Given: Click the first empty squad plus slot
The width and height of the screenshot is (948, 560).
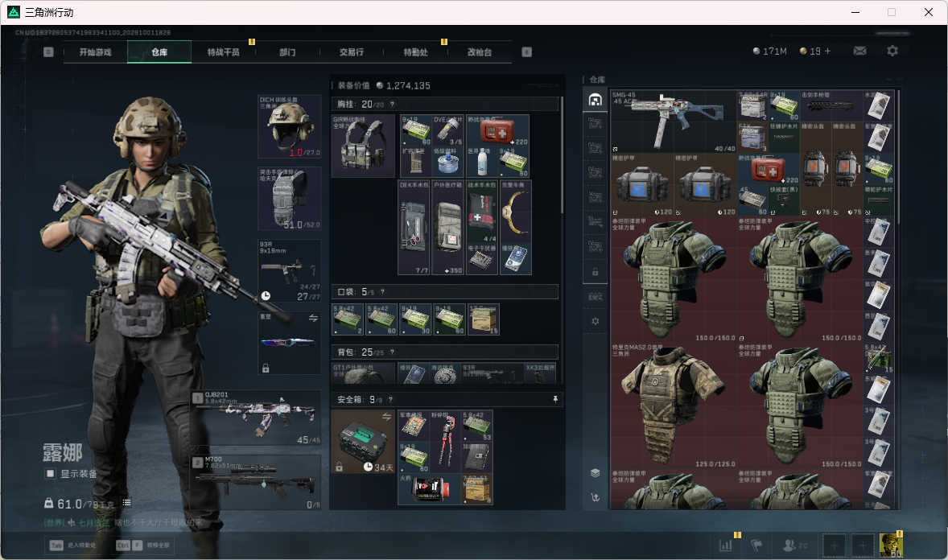Looking at the screenshot, I should (x=833, y=546).
